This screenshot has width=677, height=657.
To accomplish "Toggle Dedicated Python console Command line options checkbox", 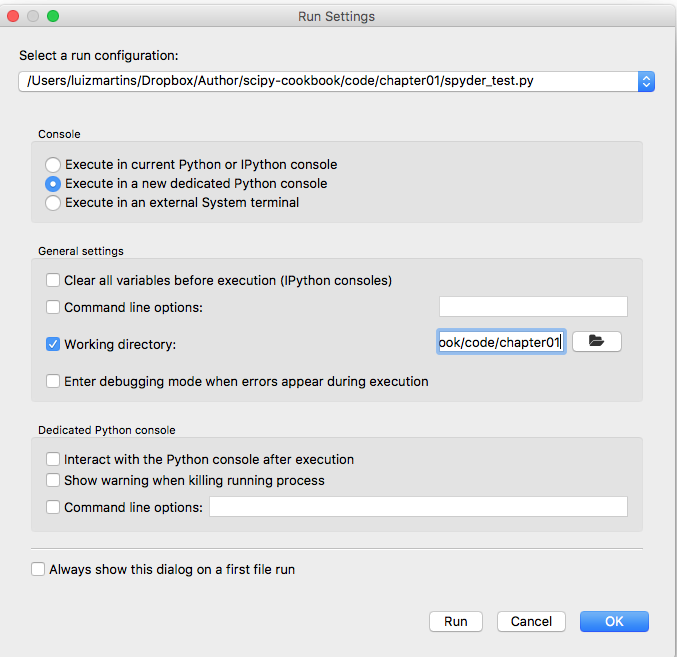I will [53, 507].
